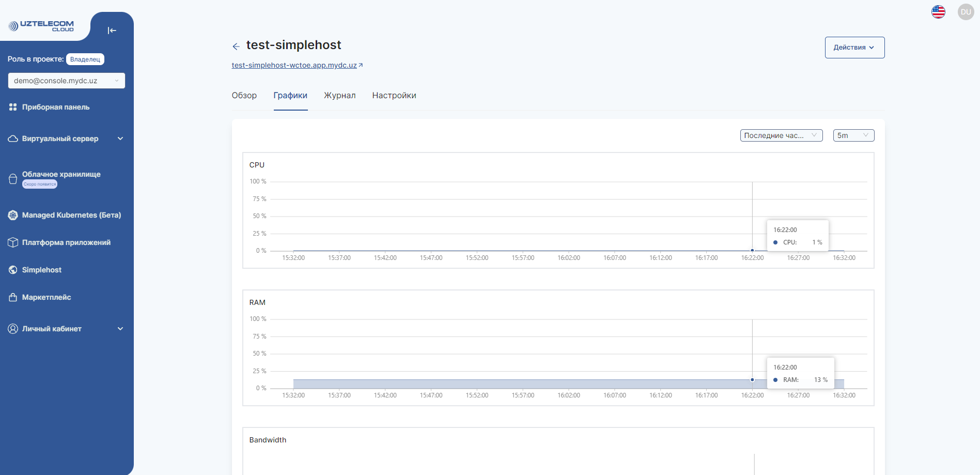Expand the Личный кабинет section
The height and width of the screenshot is (475, 980).
click(120, 329)
